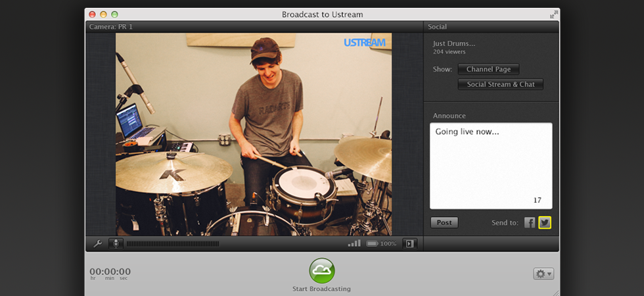Toggle sending to Facebook
This screenshot has width=644, height=296.
tap(530, 223)
